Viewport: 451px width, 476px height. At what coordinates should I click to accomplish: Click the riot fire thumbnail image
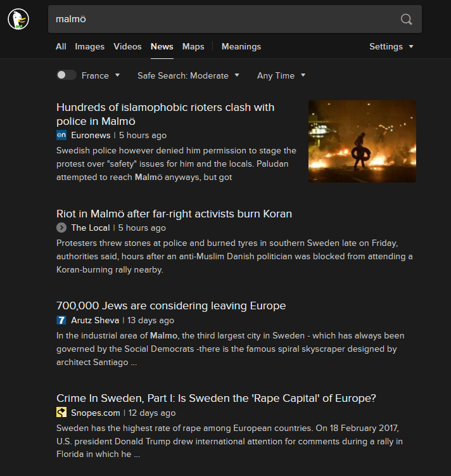tap(362, 141)
